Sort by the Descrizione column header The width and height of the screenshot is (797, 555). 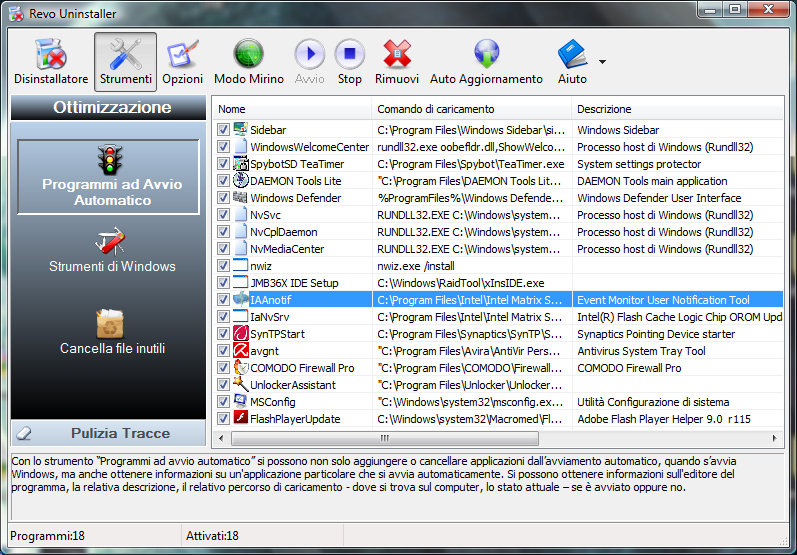678,109
